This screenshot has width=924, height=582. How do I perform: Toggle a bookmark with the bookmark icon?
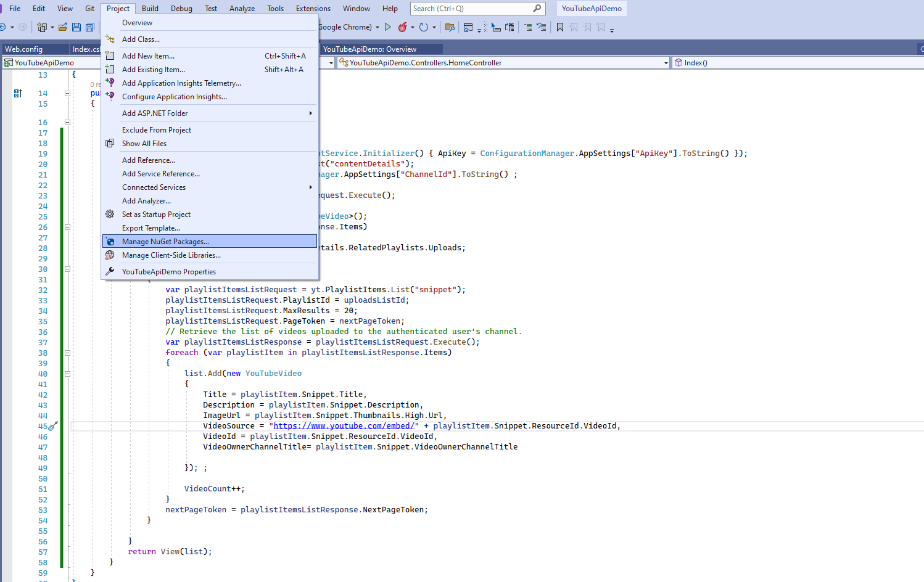tap(560, 27)
